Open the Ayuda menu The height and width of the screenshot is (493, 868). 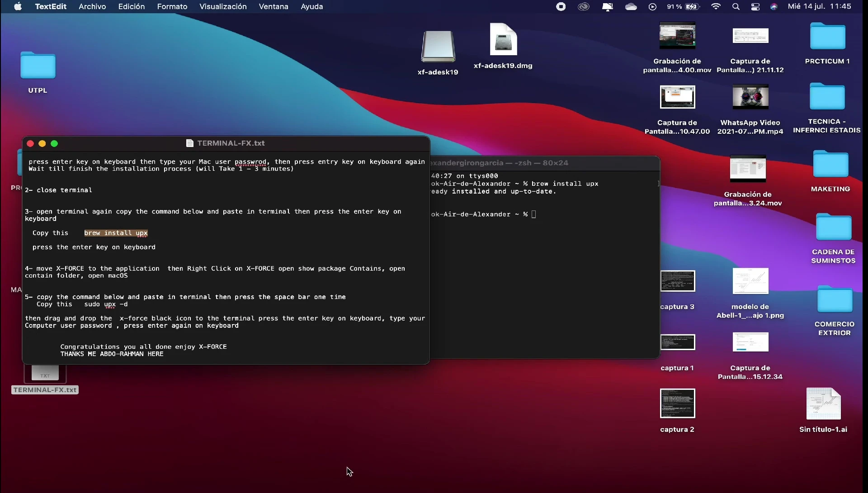[312, 6]
